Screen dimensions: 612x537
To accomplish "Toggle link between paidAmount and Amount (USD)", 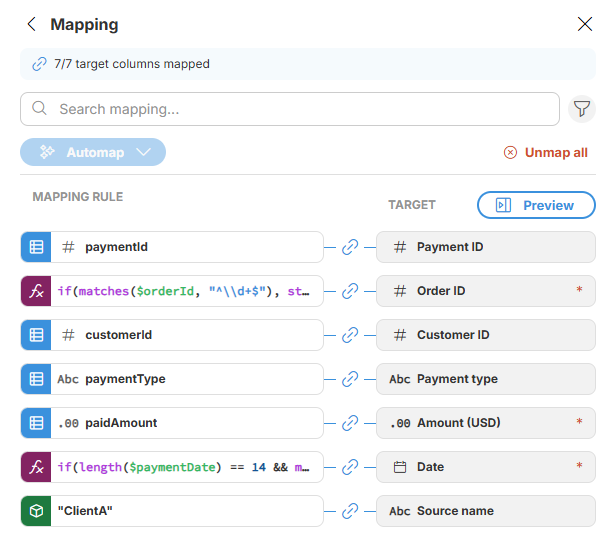I will click(350, 423).
